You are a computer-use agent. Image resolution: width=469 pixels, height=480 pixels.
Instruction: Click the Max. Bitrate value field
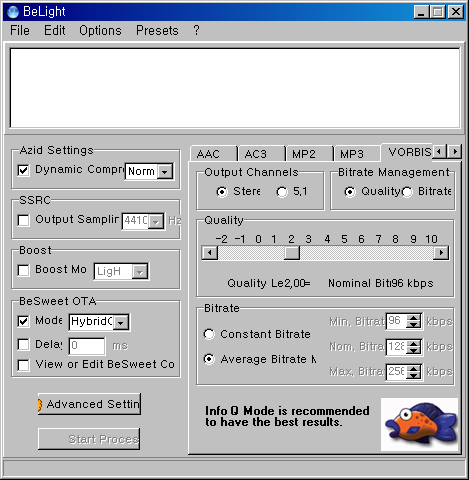coord(397,372)
